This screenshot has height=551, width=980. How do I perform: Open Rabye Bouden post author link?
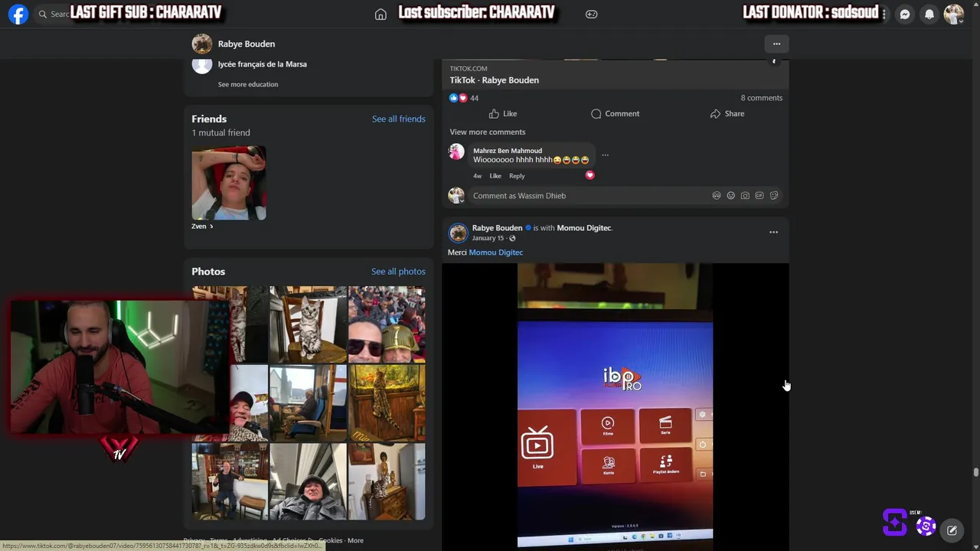(497, 228)
